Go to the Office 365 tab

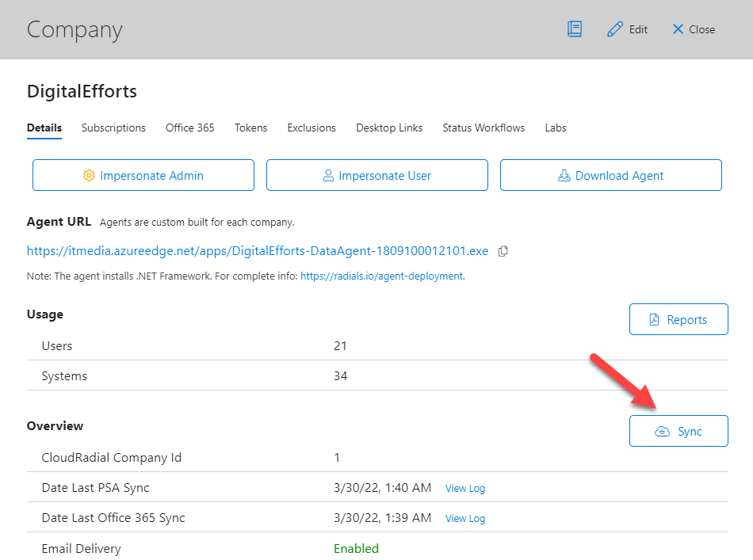click(189, 128)
